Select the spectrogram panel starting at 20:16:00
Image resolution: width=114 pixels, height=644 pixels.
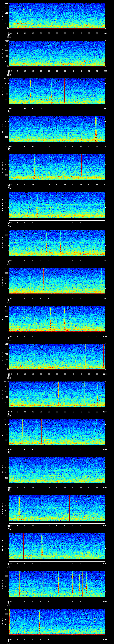57,584
